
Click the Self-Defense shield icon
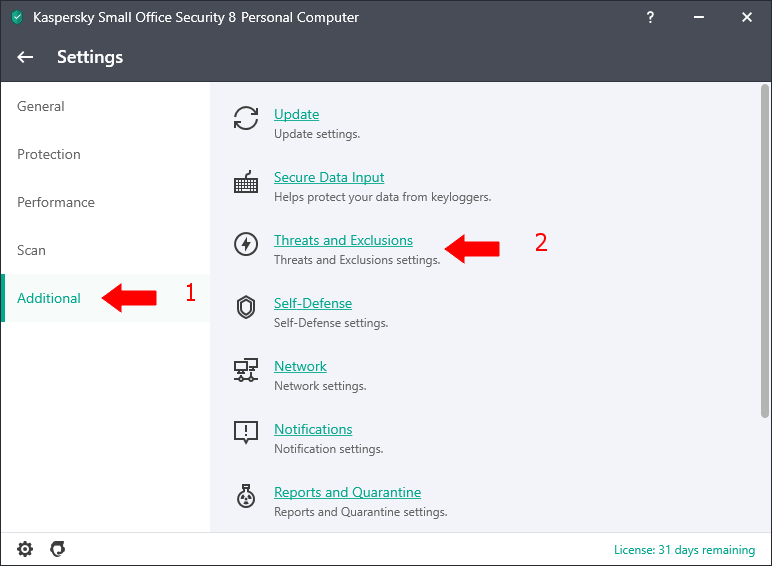point(246,307)
